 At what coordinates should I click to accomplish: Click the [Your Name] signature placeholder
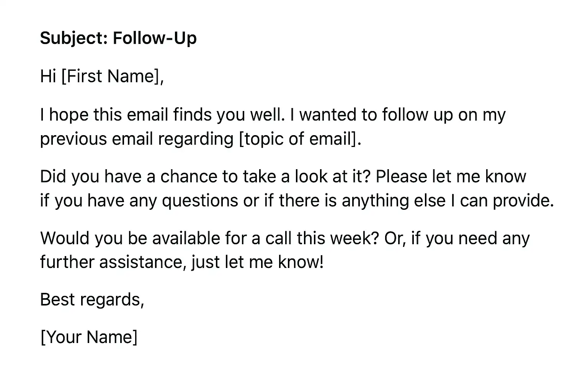(89, 337)
